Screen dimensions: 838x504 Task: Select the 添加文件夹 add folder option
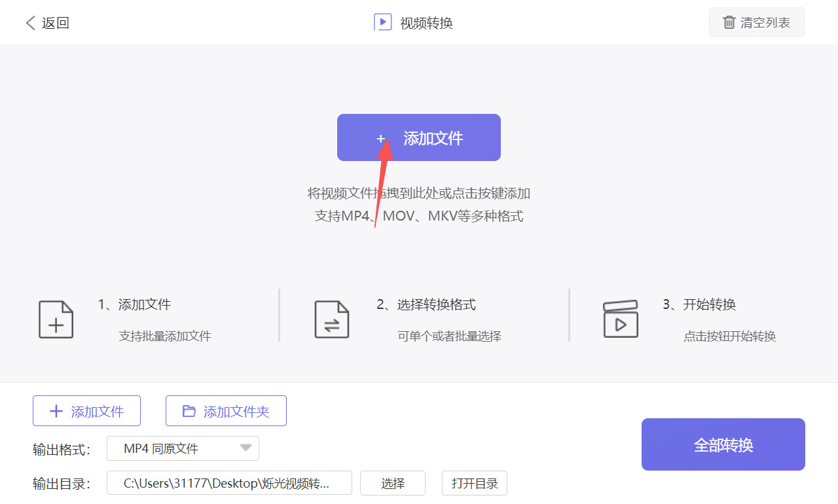tap(226, 410)
